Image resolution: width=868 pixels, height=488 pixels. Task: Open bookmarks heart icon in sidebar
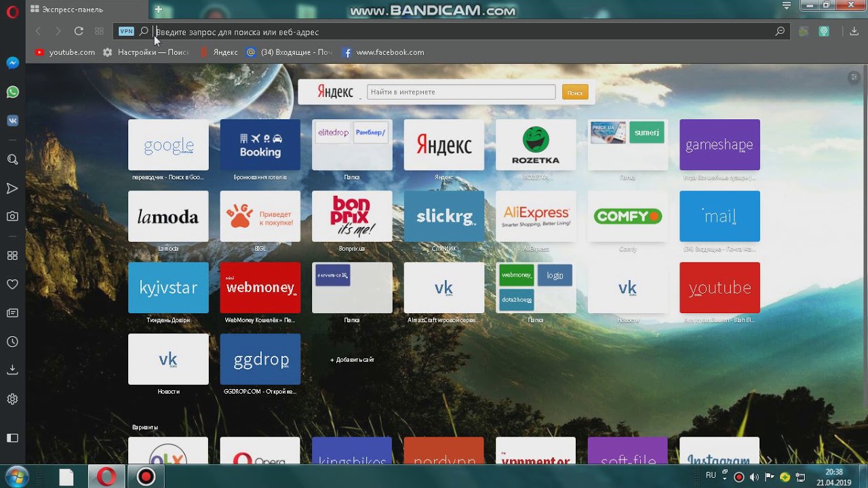12,284
